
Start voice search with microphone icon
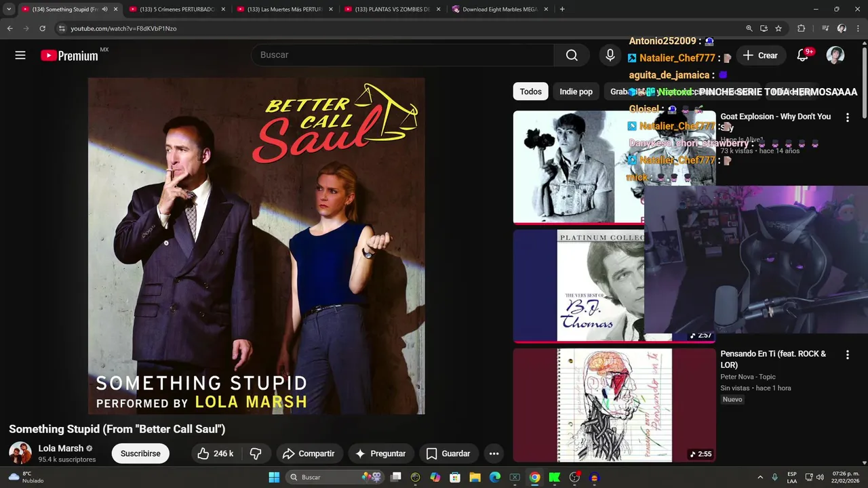(x=610, y=55)
